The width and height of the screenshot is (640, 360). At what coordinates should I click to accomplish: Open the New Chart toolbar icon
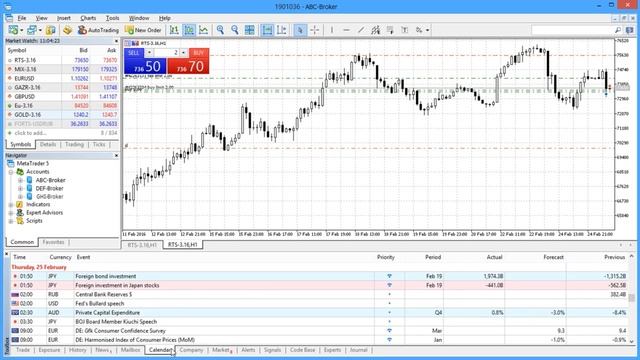pos(13,30)
